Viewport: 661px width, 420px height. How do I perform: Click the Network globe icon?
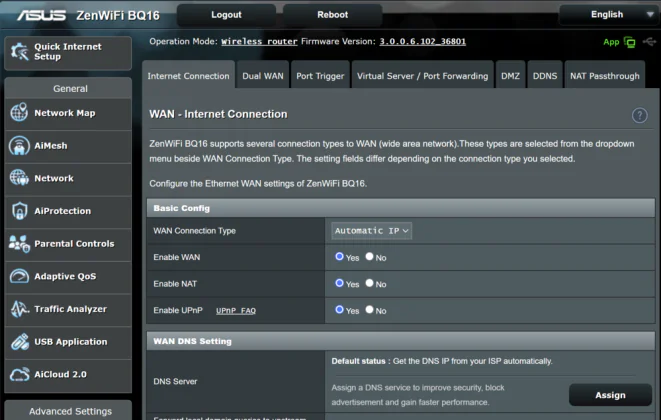[19, 178]
